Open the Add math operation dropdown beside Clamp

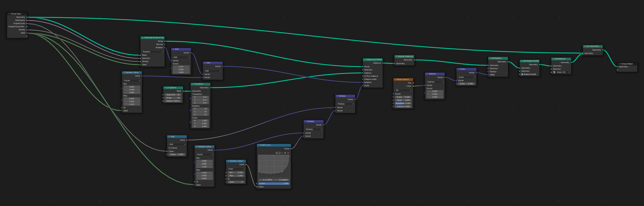point(177,144)
